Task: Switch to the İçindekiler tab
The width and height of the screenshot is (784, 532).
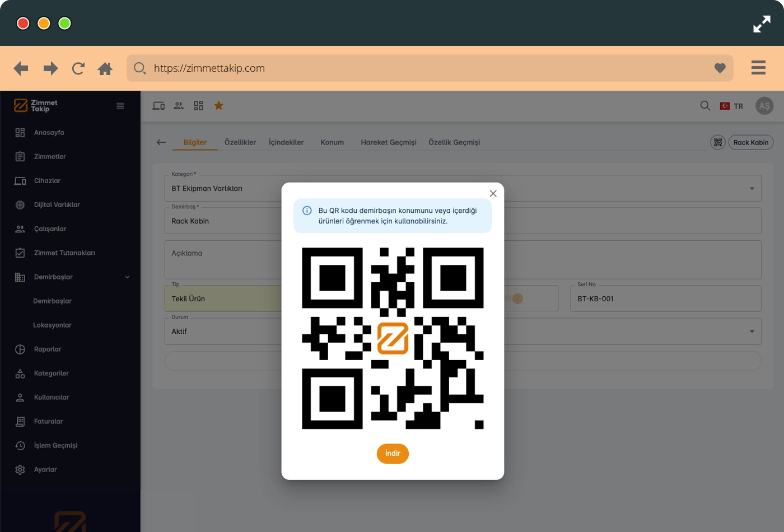Action: pos(286,142)
